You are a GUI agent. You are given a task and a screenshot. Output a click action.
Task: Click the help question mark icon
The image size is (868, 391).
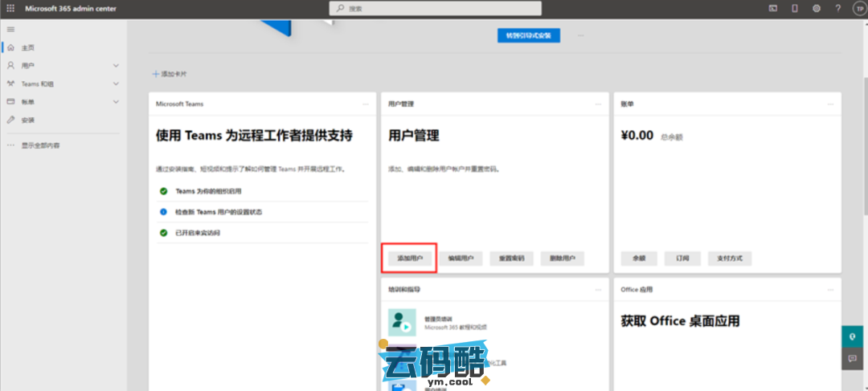click(x=837, y=8)
